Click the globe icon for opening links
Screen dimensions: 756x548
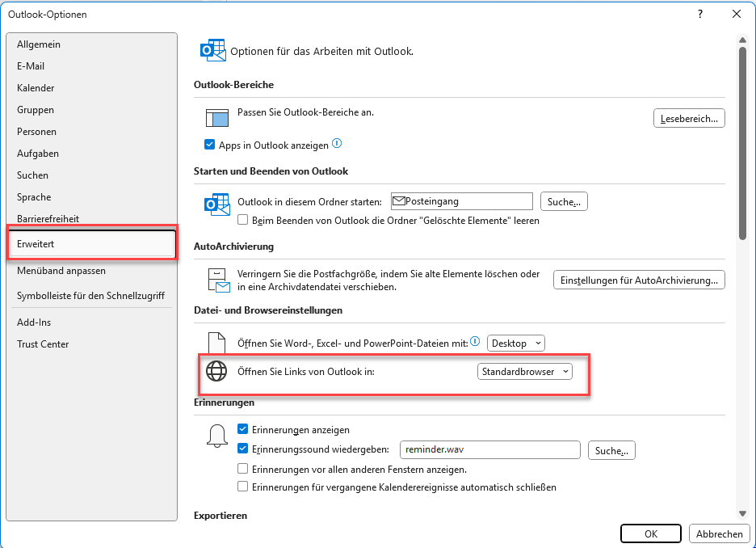coord(216,371)
